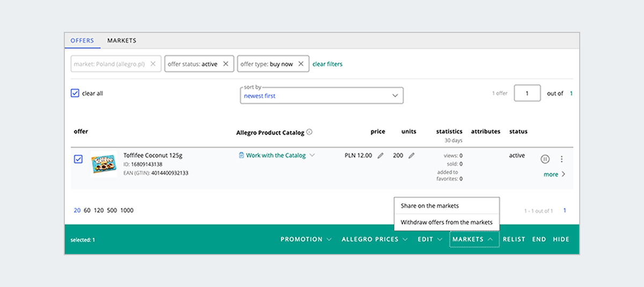Click the active status text in the row
The image size is (644, 287).
click(517, 156)
